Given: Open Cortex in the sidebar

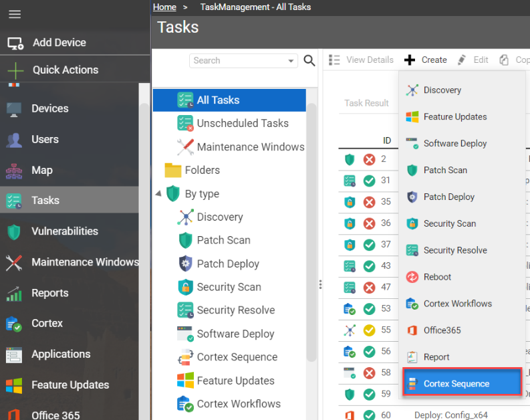Looking at the screenshot, I should coord(47,323).
